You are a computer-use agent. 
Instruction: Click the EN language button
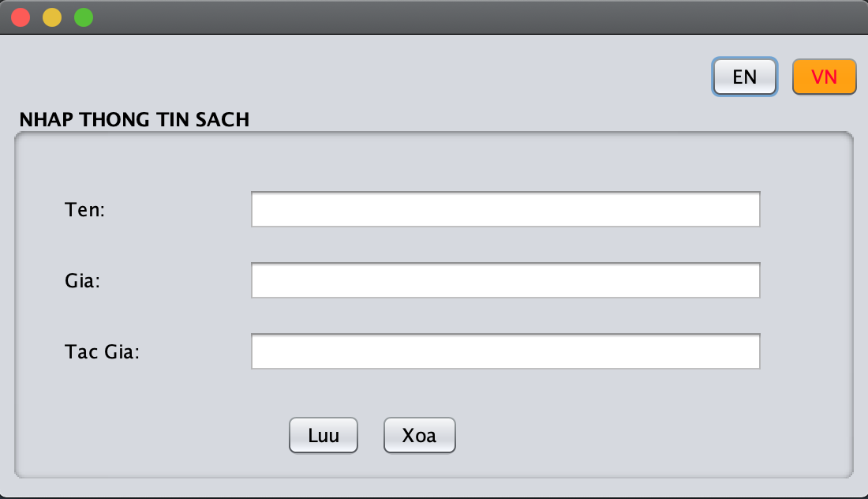745,77
